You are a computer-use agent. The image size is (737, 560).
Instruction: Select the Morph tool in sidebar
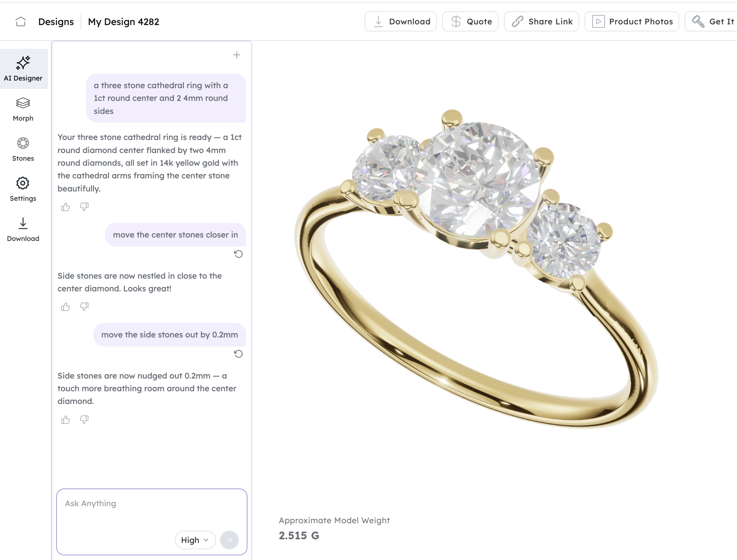click(x=23, y=109)
